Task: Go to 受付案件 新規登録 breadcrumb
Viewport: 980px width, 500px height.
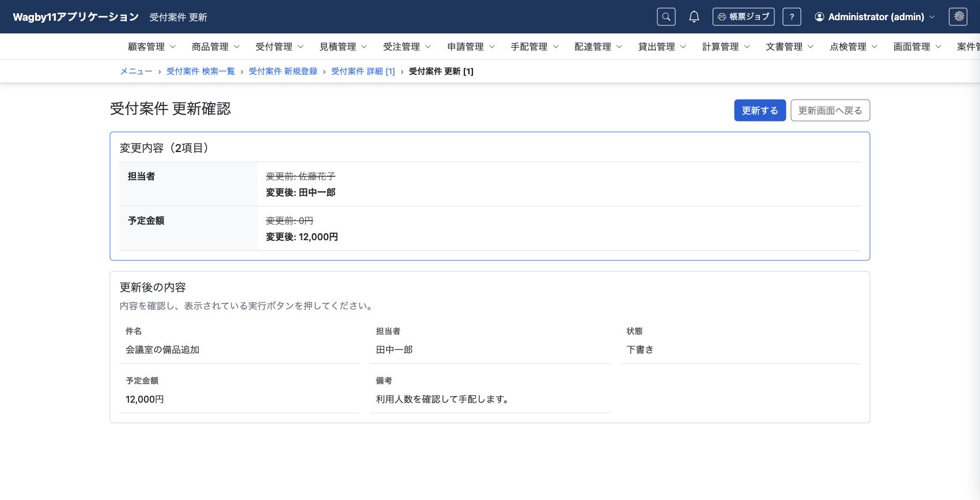Action: point(283,71)
